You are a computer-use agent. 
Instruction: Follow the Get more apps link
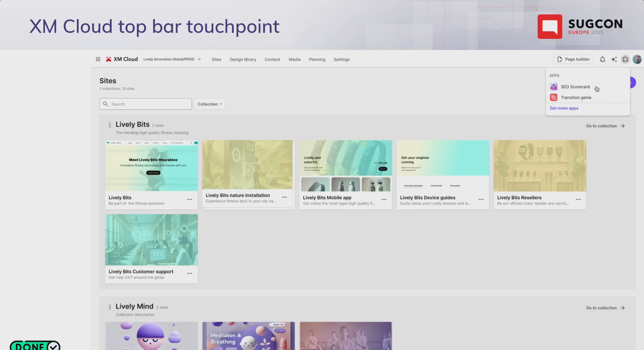564,108
